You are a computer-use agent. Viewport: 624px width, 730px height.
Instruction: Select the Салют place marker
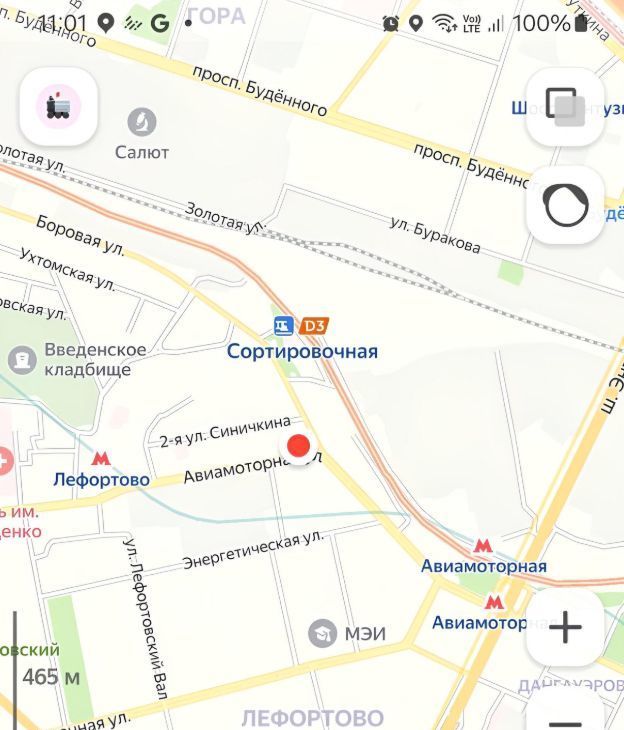coord(142,122)
